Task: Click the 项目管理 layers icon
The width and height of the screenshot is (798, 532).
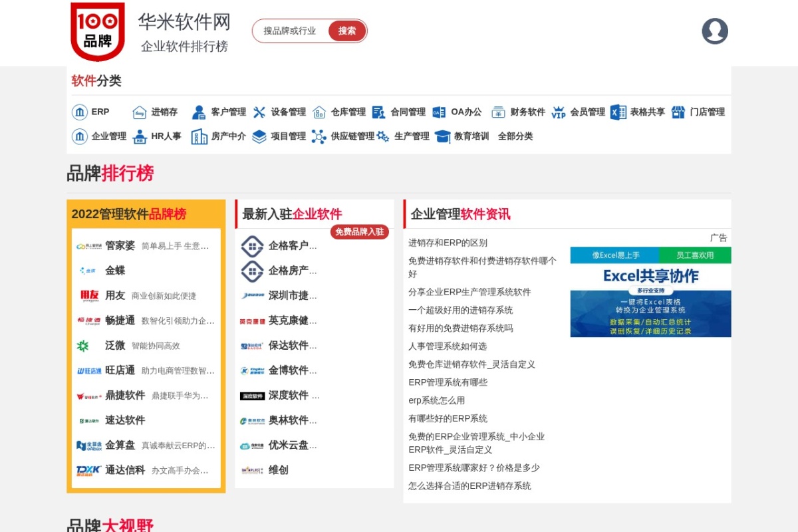Action: pos(259,136)
